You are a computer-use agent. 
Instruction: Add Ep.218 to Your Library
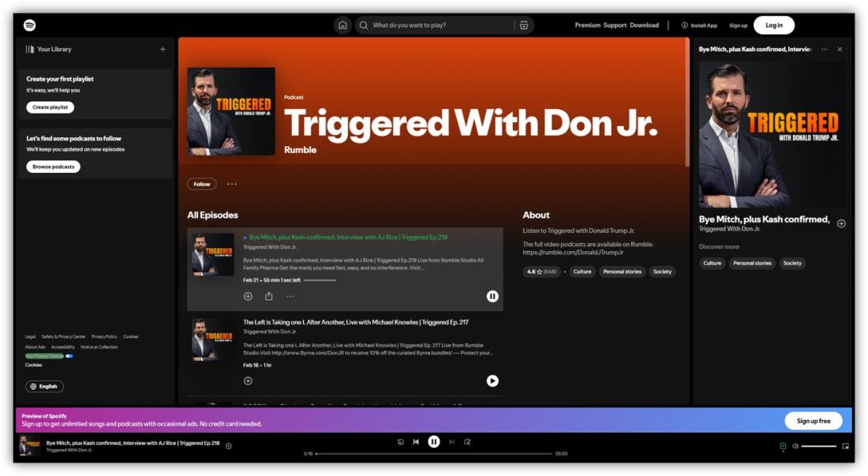pos(248,297)
